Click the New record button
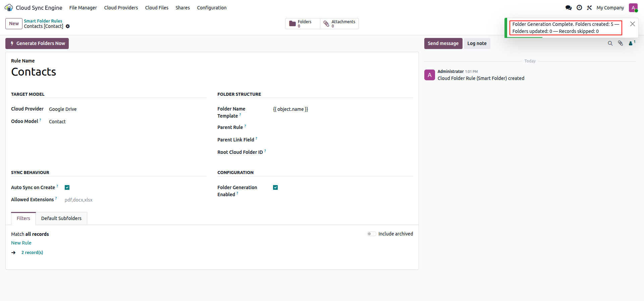Image resolution: width=644 pixels, height=301 pixels. click(x=14, y=24)
